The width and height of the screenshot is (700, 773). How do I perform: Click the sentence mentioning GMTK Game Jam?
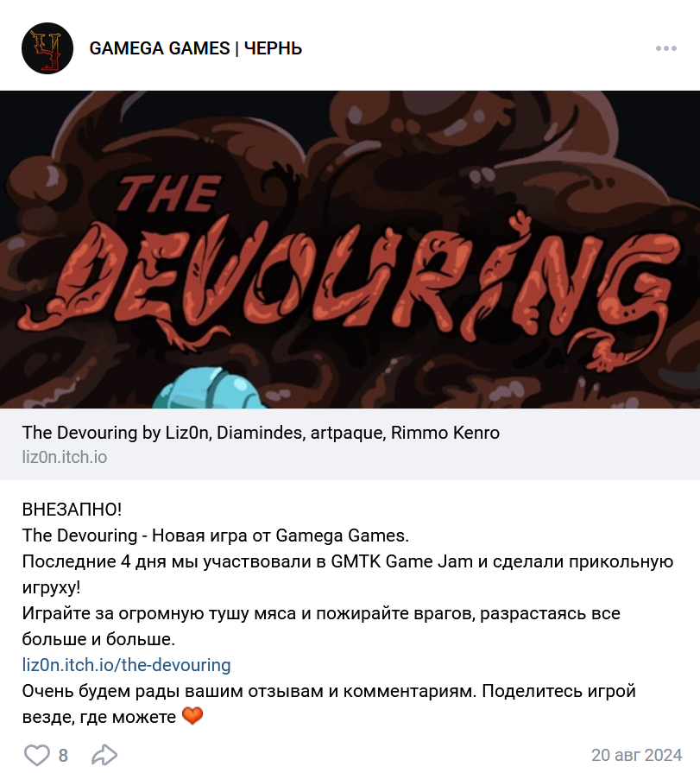coord(347,574)
